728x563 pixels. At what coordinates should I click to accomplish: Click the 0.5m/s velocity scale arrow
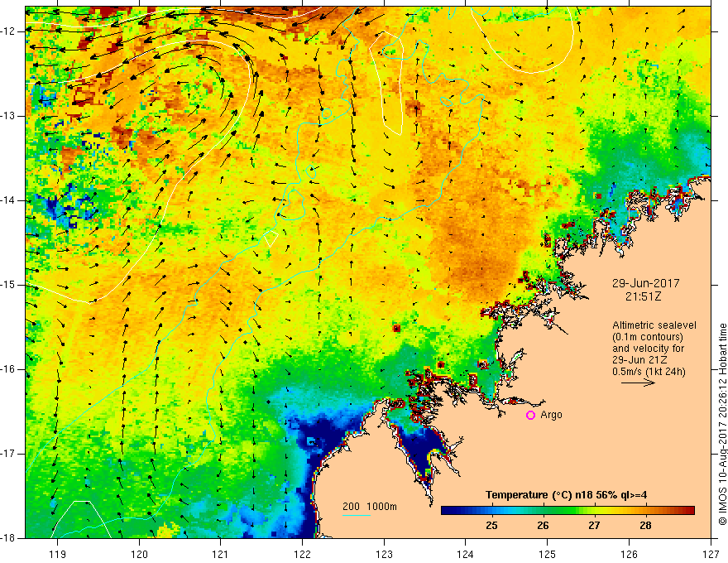(638, 383)
